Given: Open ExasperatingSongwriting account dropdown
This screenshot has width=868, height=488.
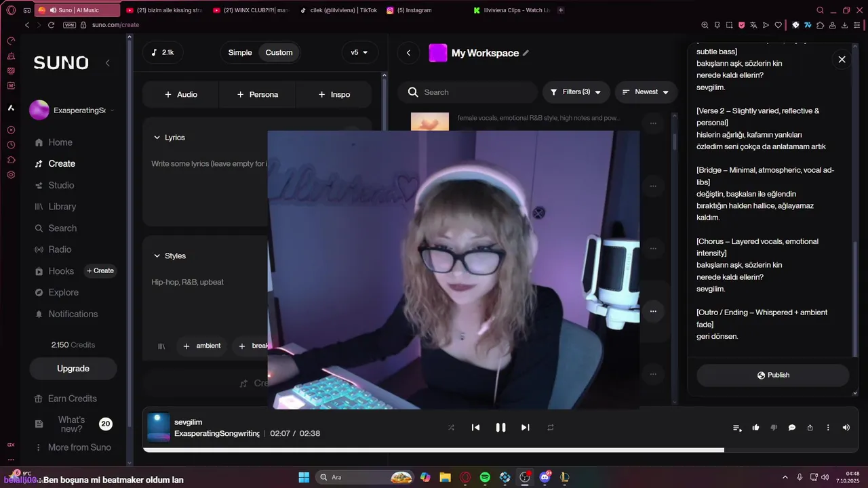Looking at the screenshot, I should click(72, 110).
